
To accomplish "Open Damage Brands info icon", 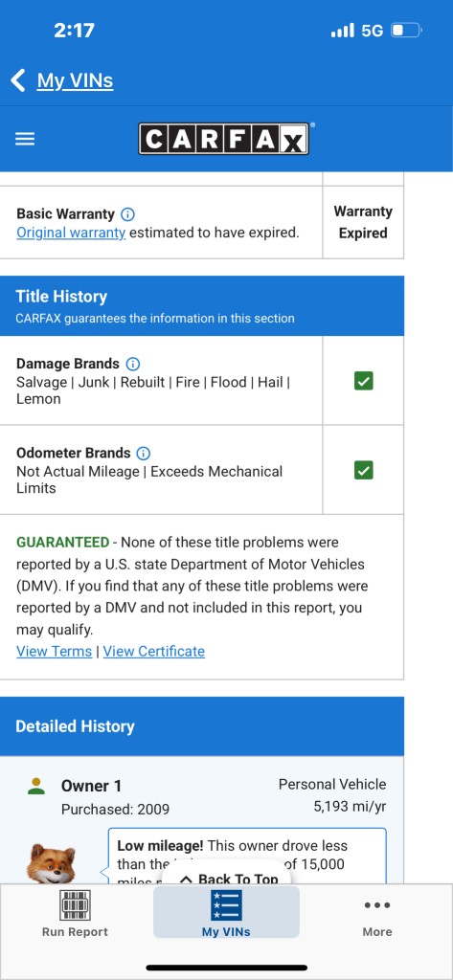I will pyautogui.click(x=133, y=364).
